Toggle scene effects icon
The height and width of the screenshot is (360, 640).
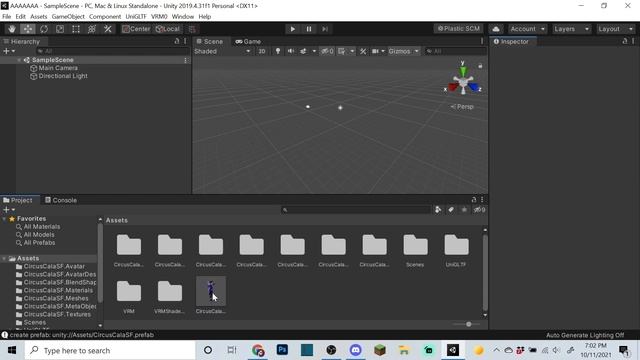(x=303, y=51)
